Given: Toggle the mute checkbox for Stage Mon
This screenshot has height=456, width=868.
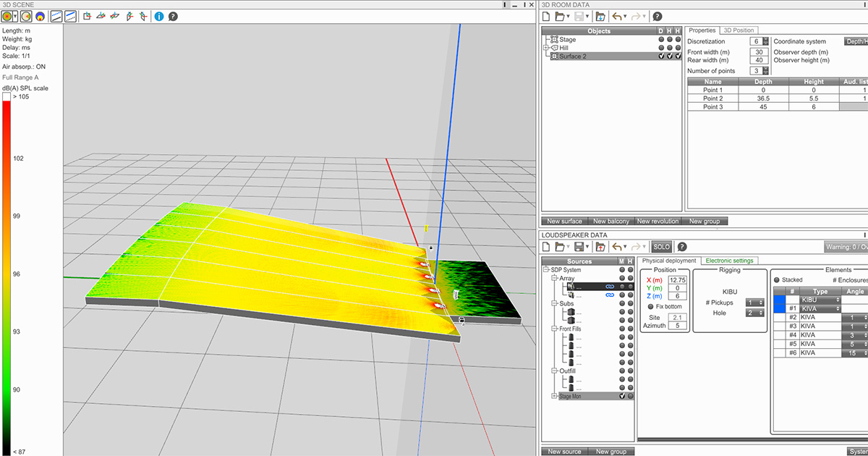Looking at the screenshot, I should pyautogui.click(x=621, y=396).
